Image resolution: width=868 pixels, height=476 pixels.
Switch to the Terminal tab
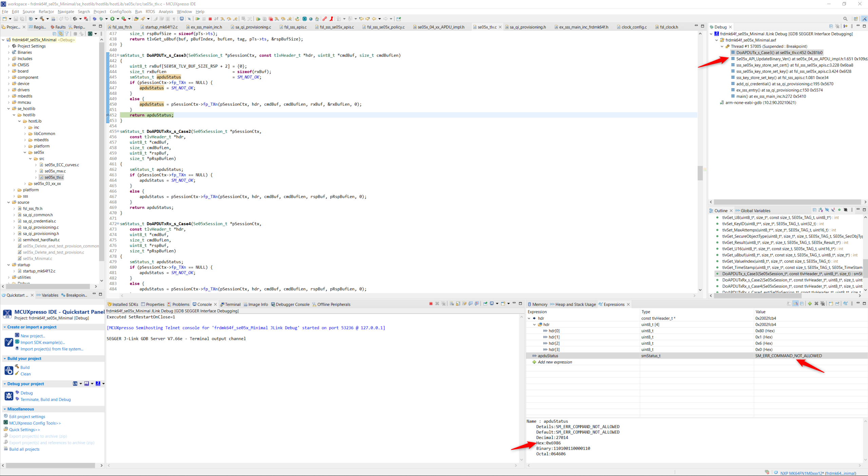pyautogui.click(x=232, y=304)
